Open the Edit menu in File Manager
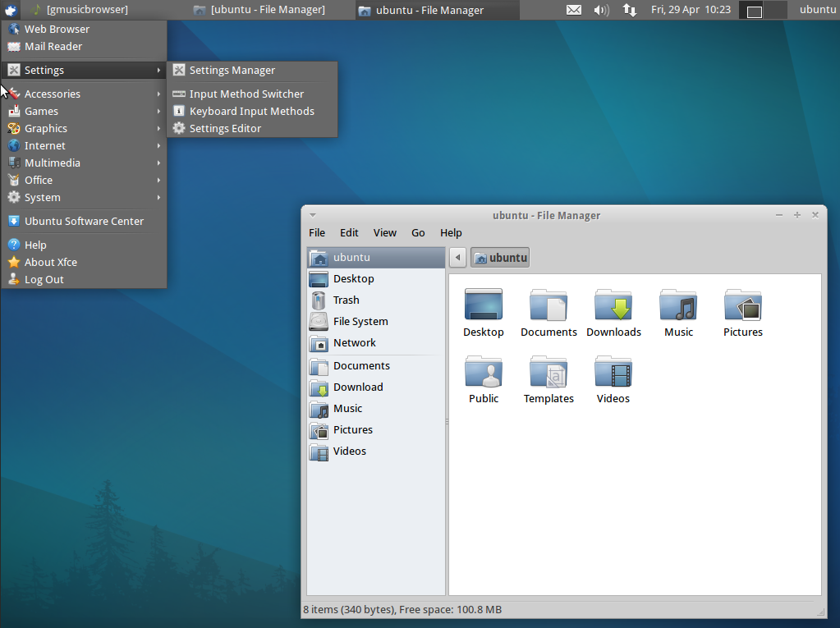Viewport: 840px width, 628px height. [x=349, y=233]
